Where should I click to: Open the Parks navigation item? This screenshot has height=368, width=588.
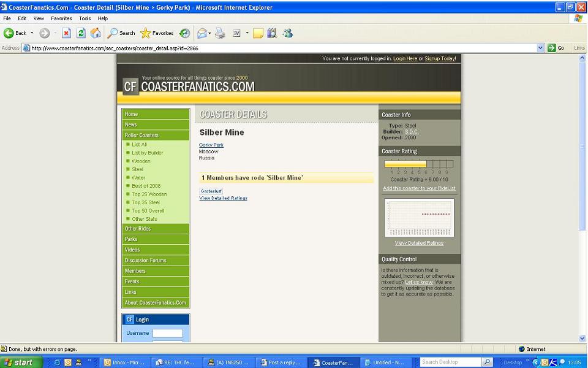point(156,239)
